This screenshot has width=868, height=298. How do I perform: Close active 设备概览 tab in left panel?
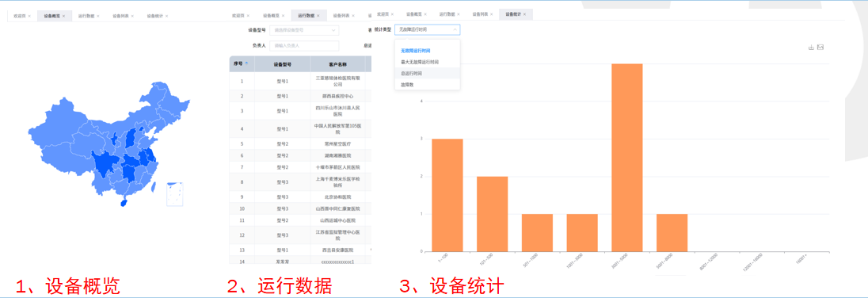point(63,16)
